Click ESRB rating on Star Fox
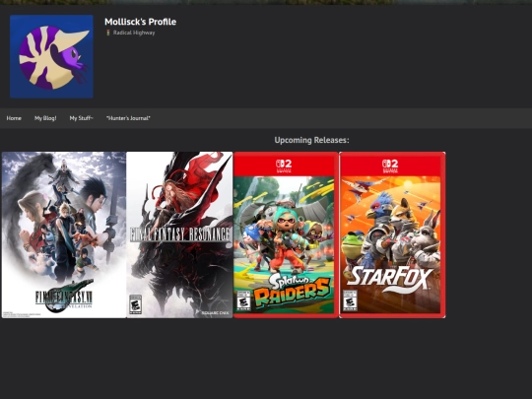Screen dimensions: 532x399 [350, 300]
